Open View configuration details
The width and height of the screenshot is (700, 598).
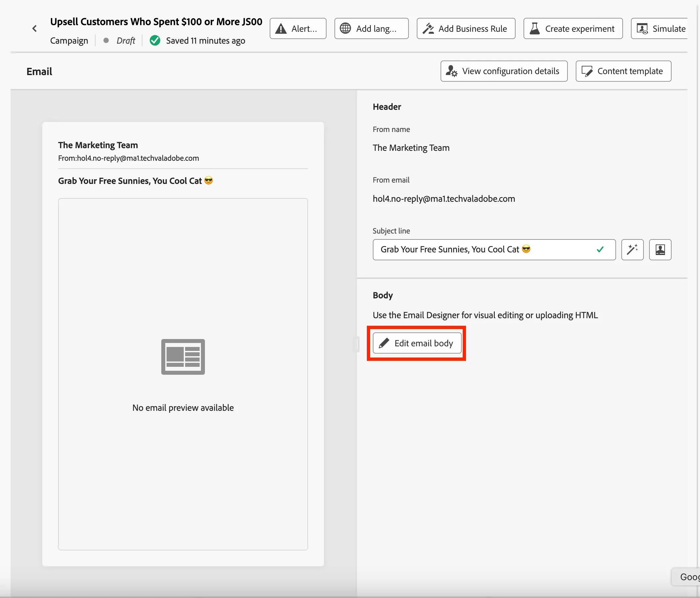point(504,71)
